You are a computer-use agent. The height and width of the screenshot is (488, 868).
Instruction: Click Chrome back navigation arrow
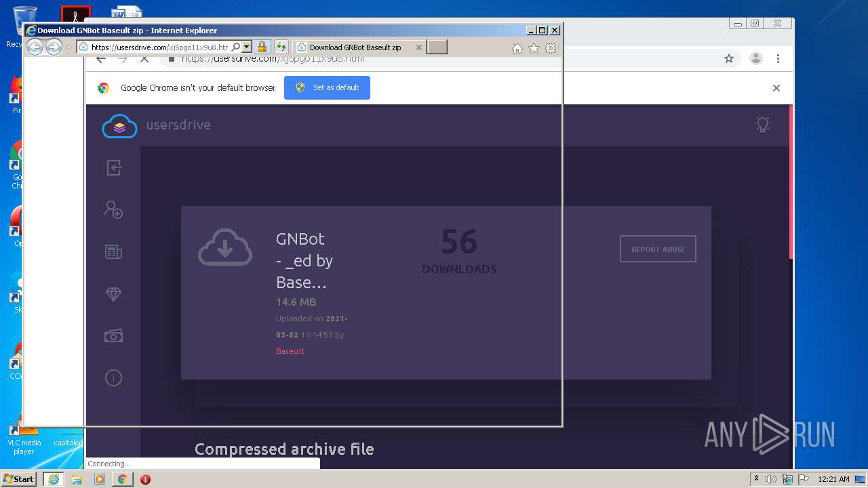(x=101, y=60)
